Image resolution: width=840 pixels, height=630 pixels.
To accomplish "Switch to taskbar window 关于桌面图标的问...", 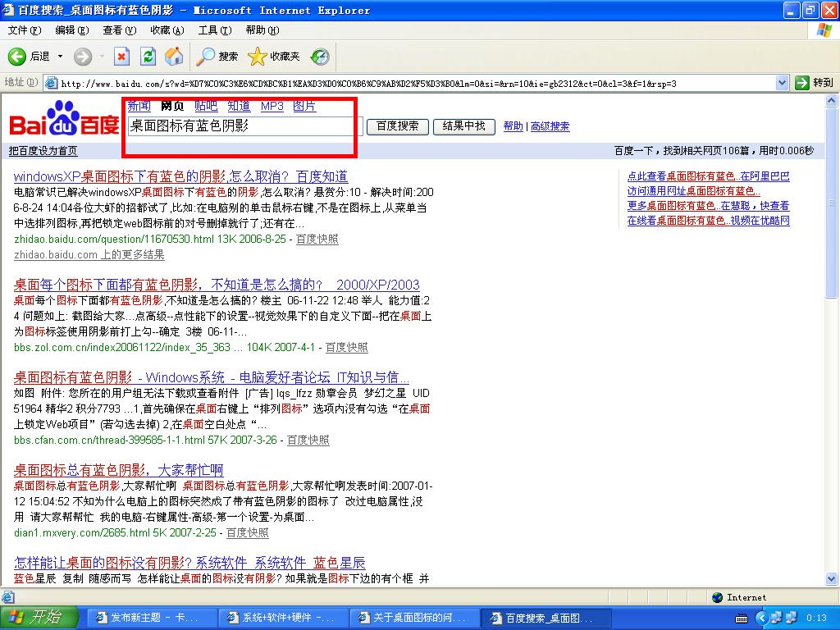I will click(x=414, y=619).
